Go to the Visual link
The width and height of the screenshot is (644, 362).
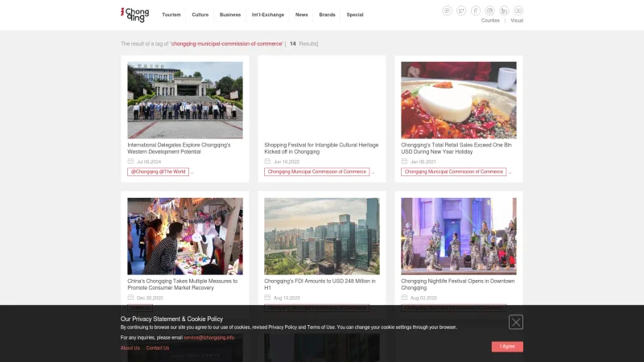517,21
